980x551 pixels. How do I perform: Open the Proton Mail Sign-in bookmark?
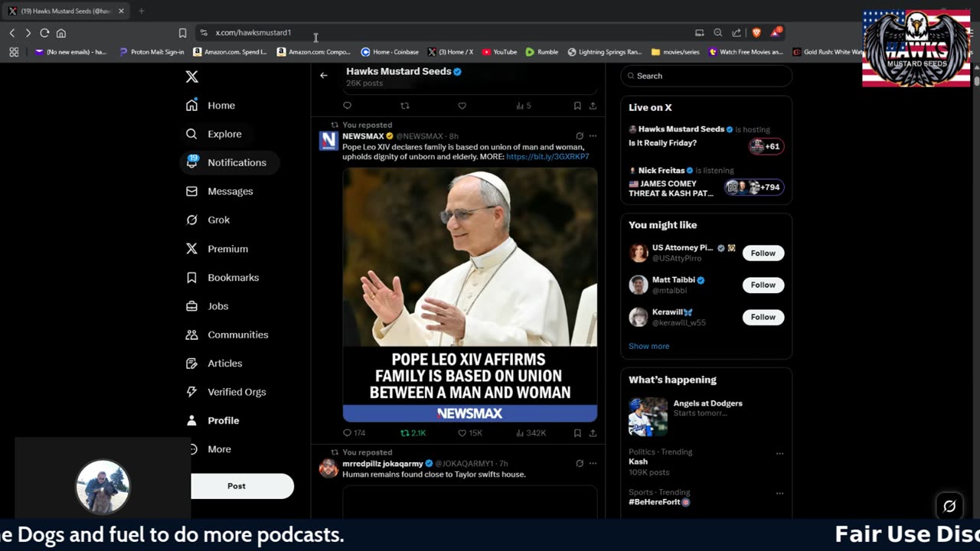pos(152,52)
